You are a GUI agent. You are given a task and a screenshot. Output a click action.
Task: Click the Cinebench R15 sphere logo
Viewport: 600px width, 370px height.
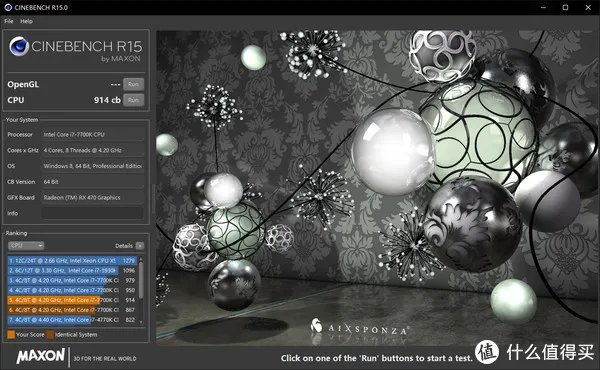tap(19, 46)
